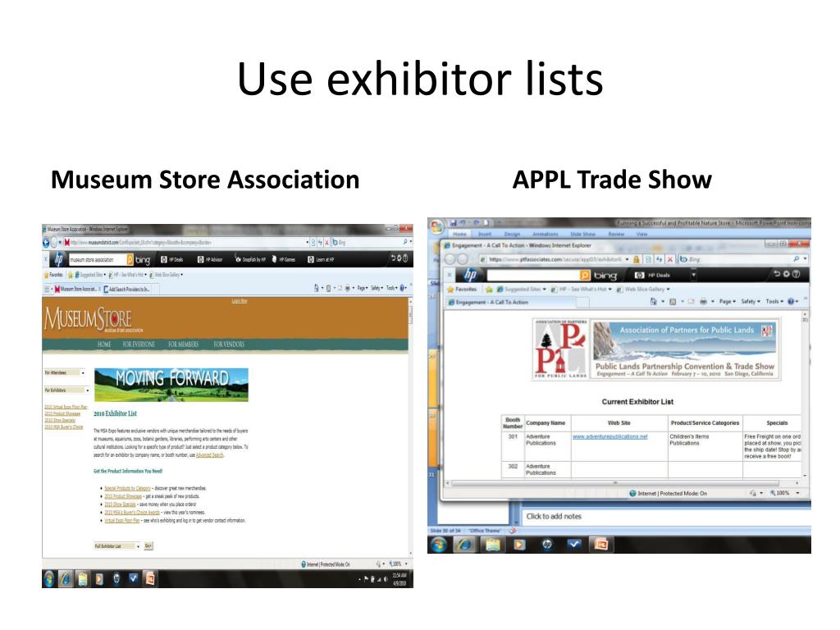Open the Virtual Expo Floor Plan bullet link
Viewport: 840px width, 630px height.
coord(122,521)
